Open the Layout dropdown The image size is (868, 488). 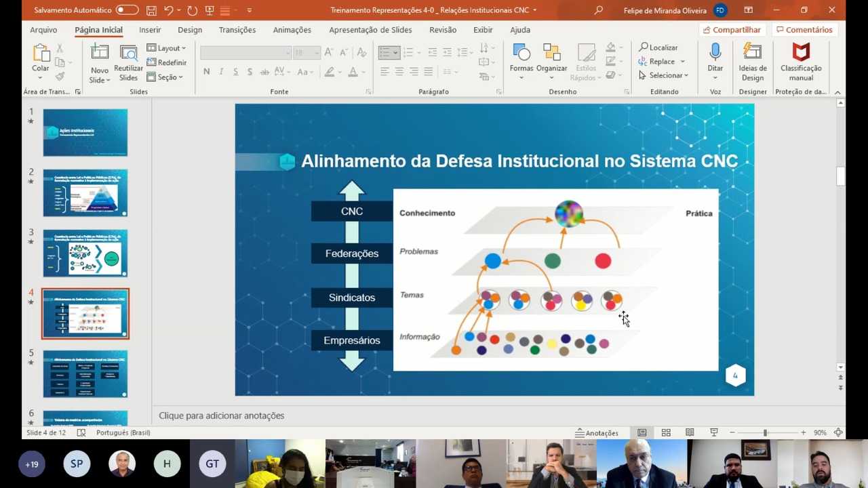click(x=166, y=48)
